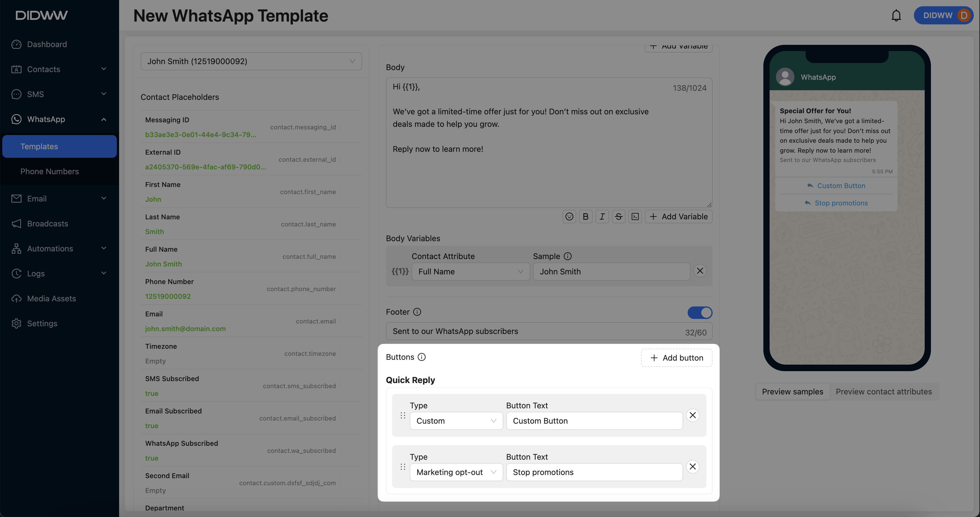Remove the Custom Button quick reply
This screenshot has width=980, height=517.
pyautogui.click(x=692, y=415)
